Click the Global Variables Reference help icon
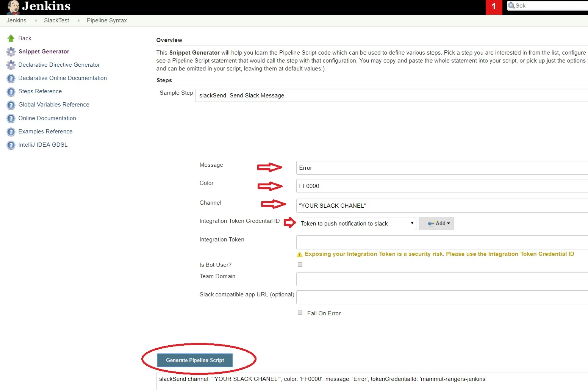 click(11, 105)
